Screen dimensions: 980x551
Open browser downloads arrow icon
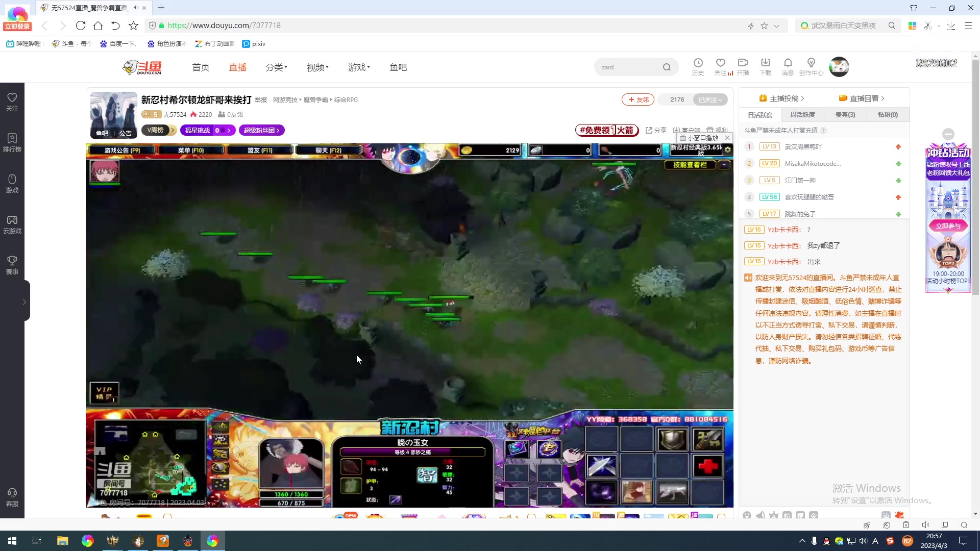[951, 26]
